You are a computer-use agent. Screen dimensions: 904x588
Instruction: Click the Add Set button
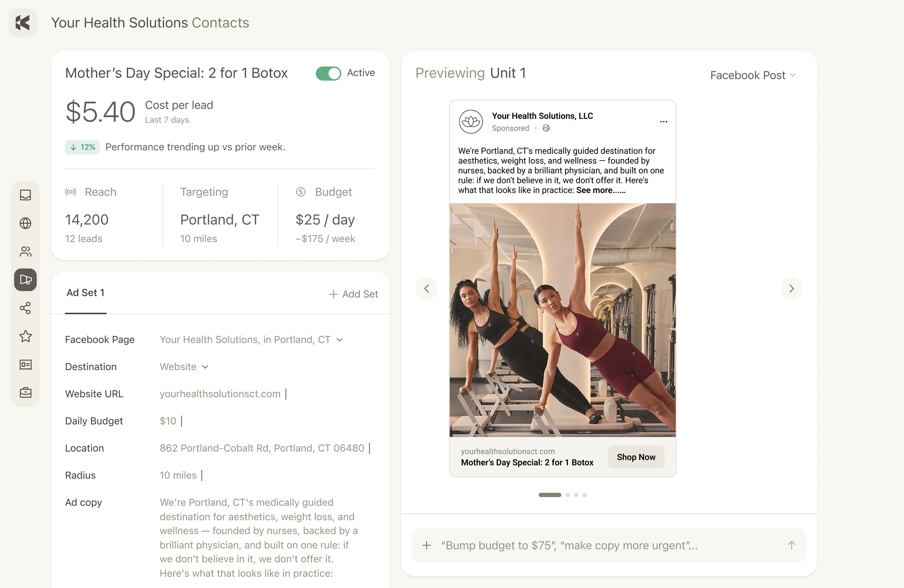tap(353, 294)
